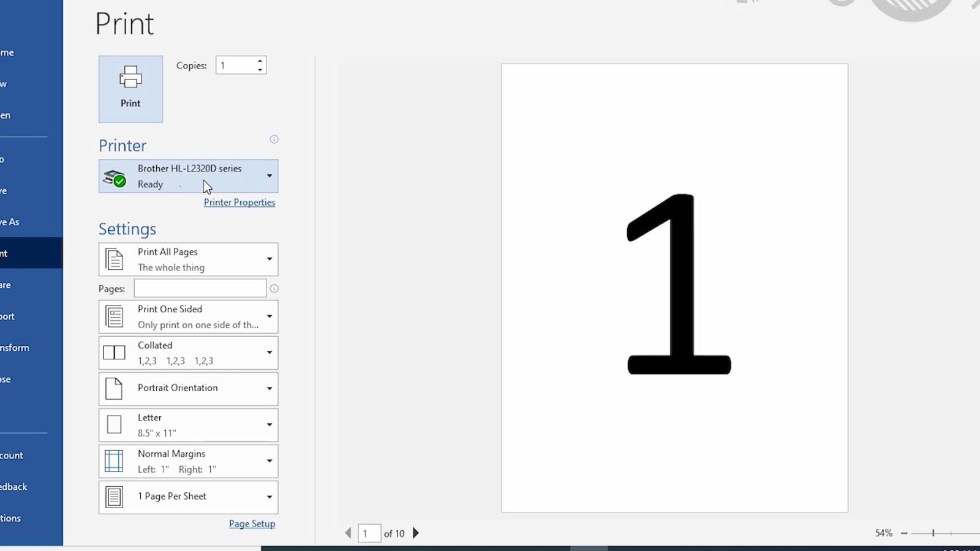Expand the Print All Pages dropdown

point(188,260)
